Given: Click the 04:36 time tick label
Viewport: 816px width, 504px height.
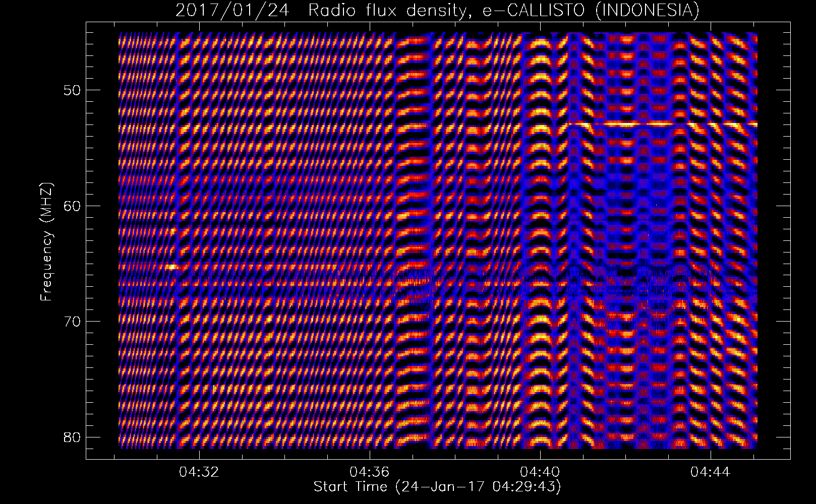Looking at the screenshot, I should click(370, 472).
